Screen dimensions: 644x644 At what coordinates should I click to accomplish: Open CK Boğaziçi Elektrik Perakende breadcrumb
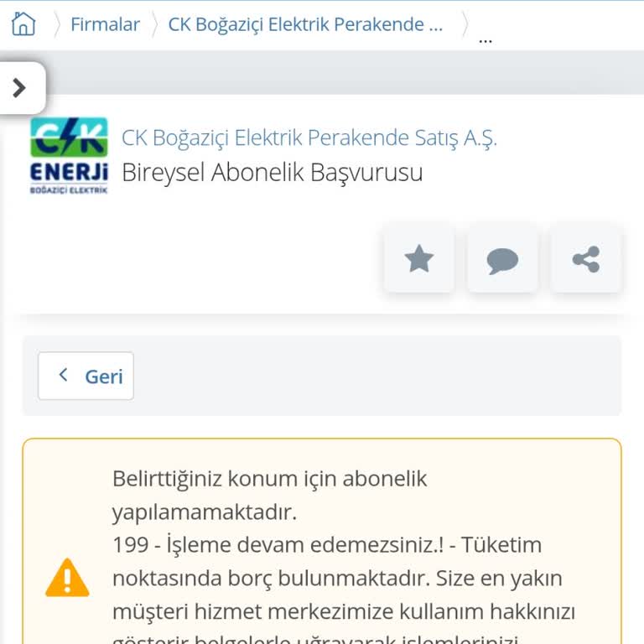coord(305,24)
